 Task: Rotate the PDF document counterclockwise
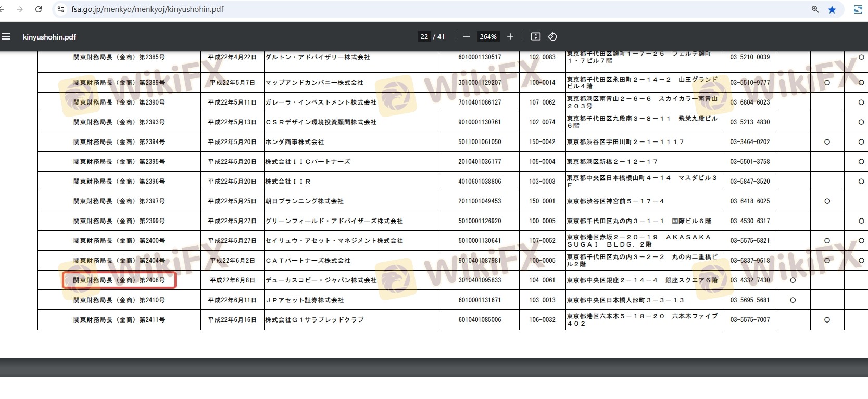[552, 36]
